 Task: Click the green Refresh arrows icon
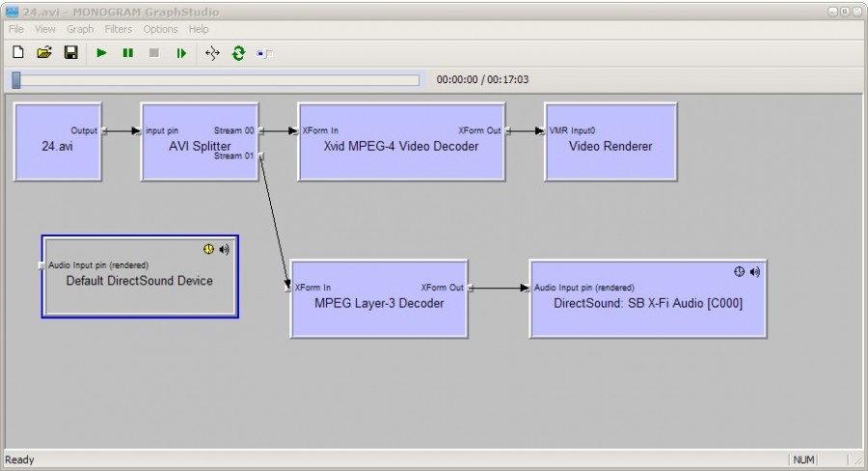(x=238, y=53)
